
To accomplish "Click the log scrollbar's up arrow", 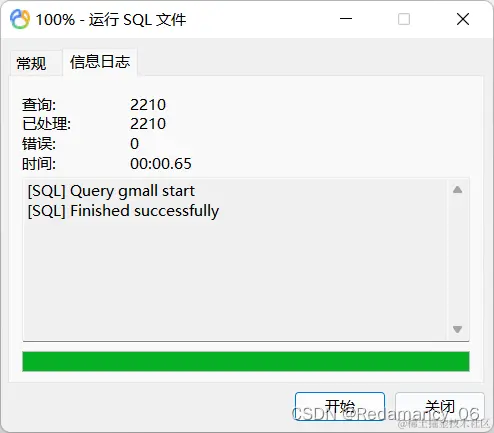I will (x=457, y=190).
